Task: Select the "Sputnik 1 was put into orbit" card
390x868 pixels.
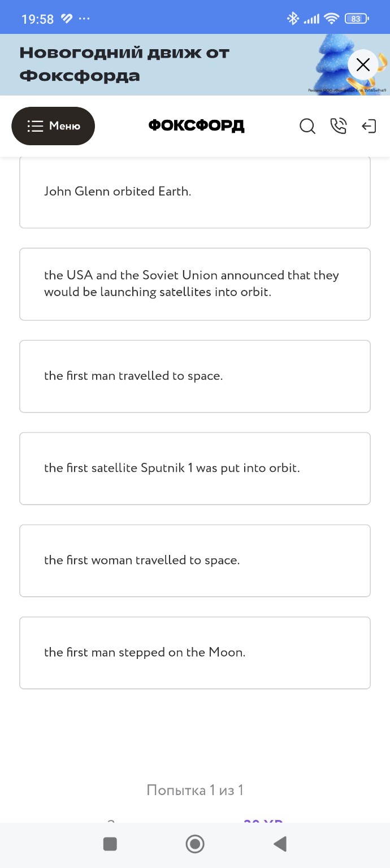Action: point(195,468)
